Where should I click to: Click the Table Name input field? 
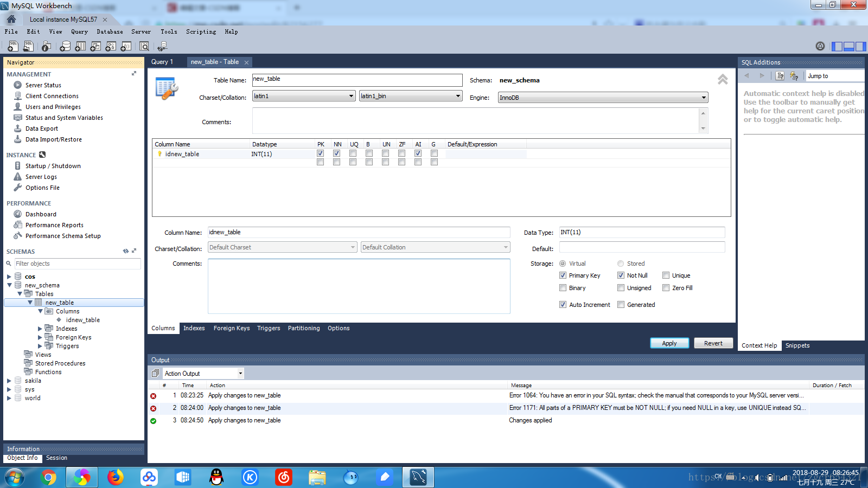pos(357,80)
